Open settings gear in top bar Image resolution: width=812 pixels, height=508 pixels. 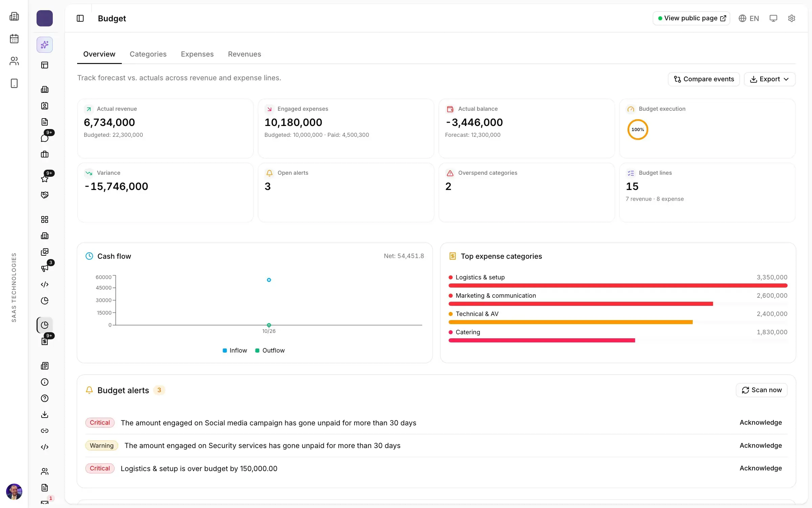792,18
